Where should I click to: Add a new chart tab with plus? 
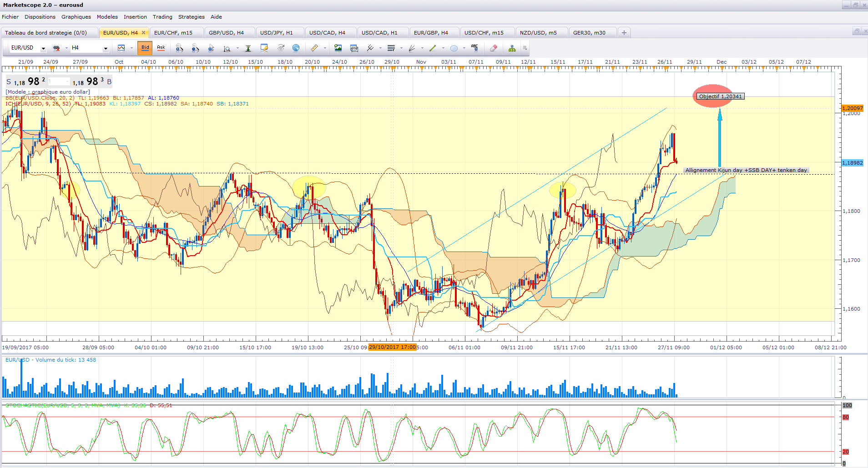coord(624,33)
